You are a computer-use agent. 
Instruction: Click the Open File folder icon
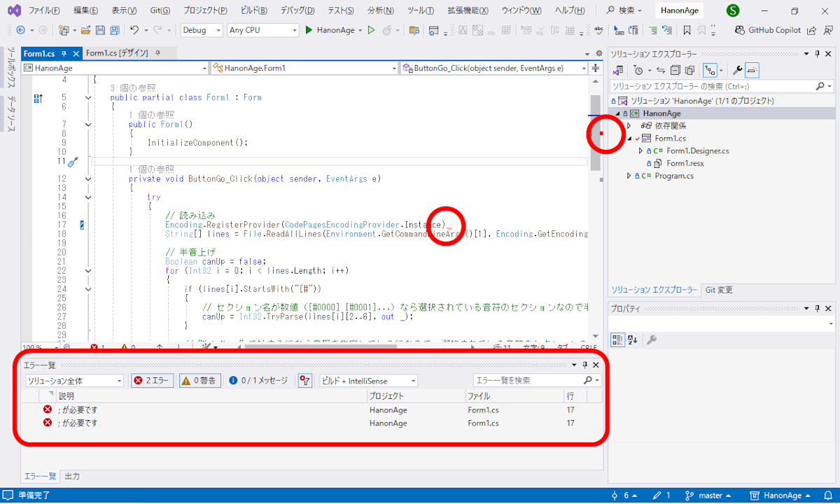point(86,30)
